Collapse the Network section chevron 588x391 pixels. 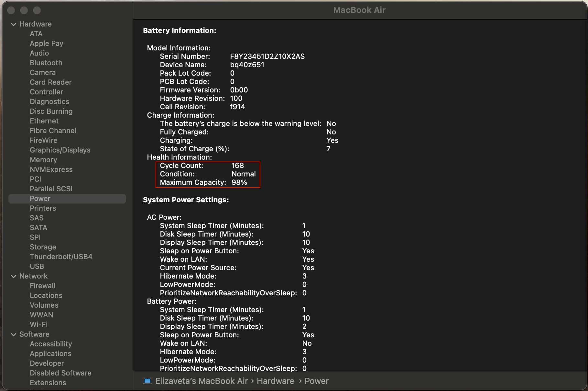click(x=14, y=276)
